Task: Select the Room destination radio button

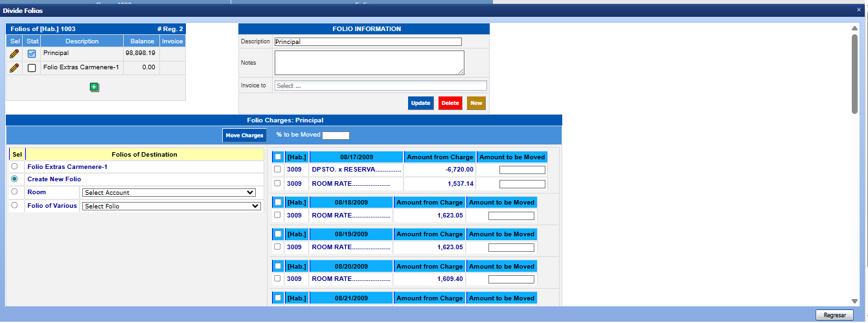Action: pyautogui.click(x=14, y=192)
